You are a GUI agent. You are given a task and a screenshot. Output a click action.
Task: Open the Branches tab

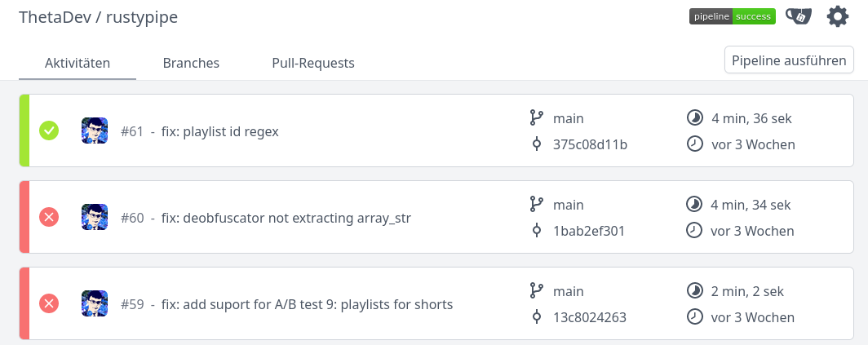[x=191, y=63]
